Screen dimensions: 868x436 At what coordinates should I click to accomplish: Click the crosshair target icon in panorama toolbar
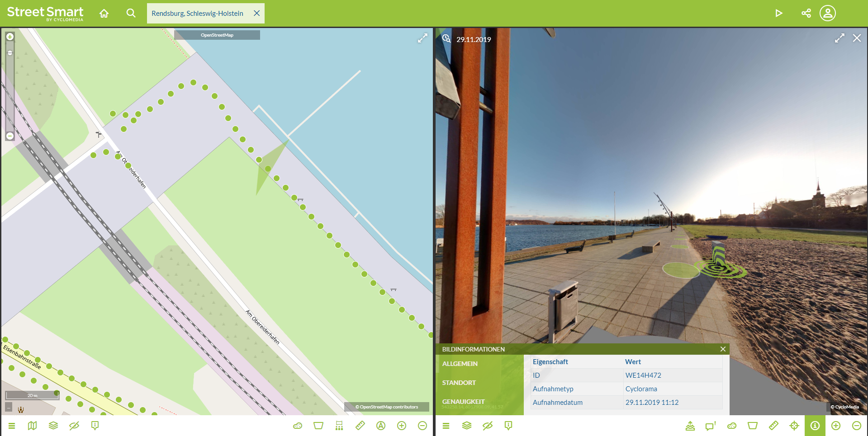[794, 426]
